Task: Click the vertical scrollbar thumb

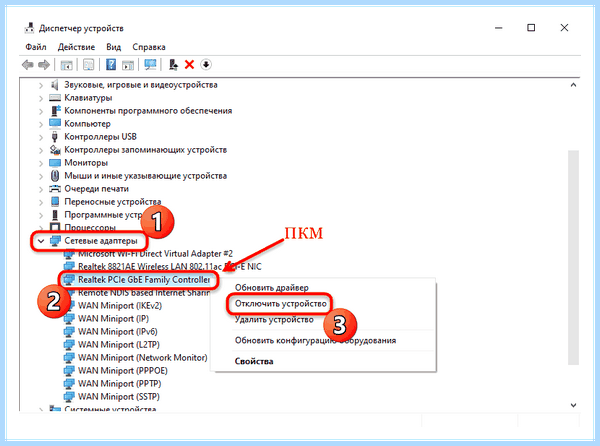Action: coord(573,257)
